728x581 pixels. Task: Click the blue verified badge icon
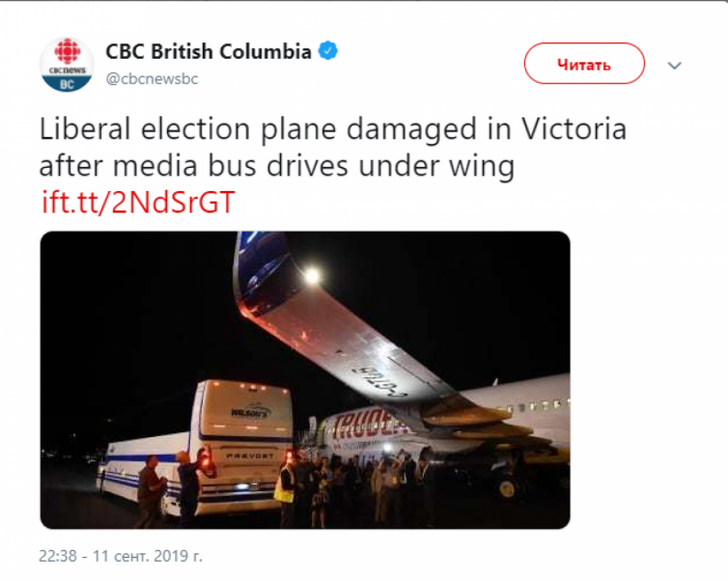coord(327,50)
